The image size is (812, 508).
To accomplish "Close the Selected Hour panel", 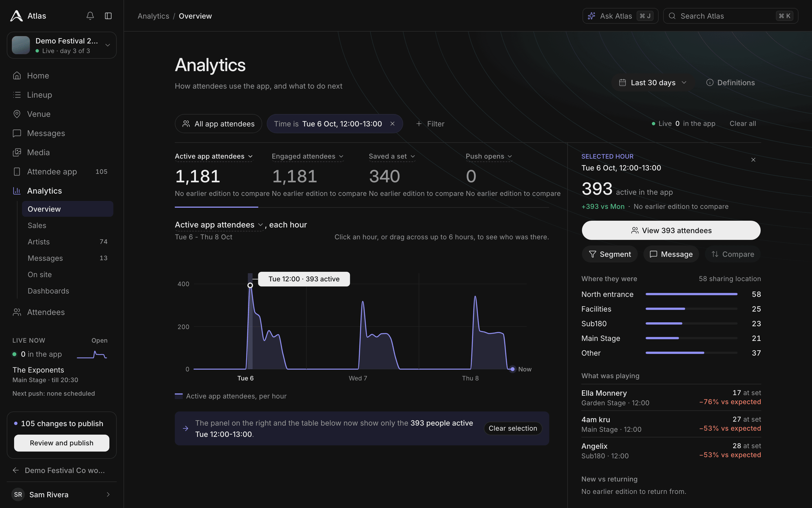I will coord(753,159).
